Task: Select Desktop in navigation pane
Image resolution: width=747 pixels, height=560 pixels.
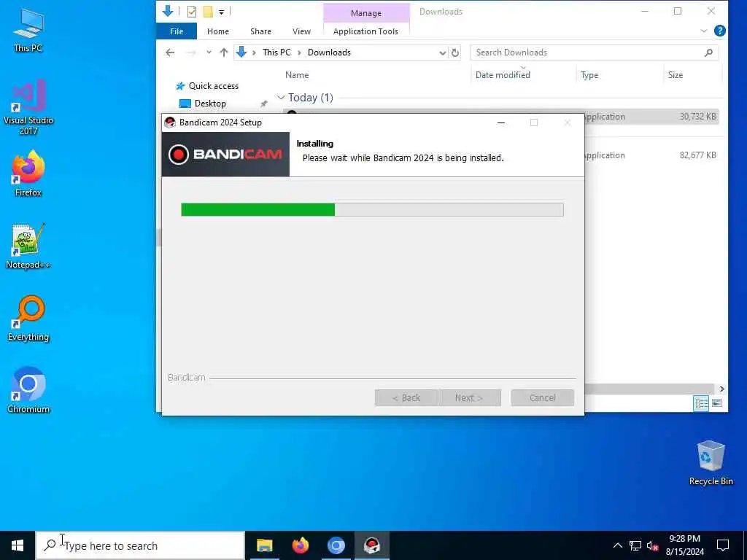Action: pos(209,104)
